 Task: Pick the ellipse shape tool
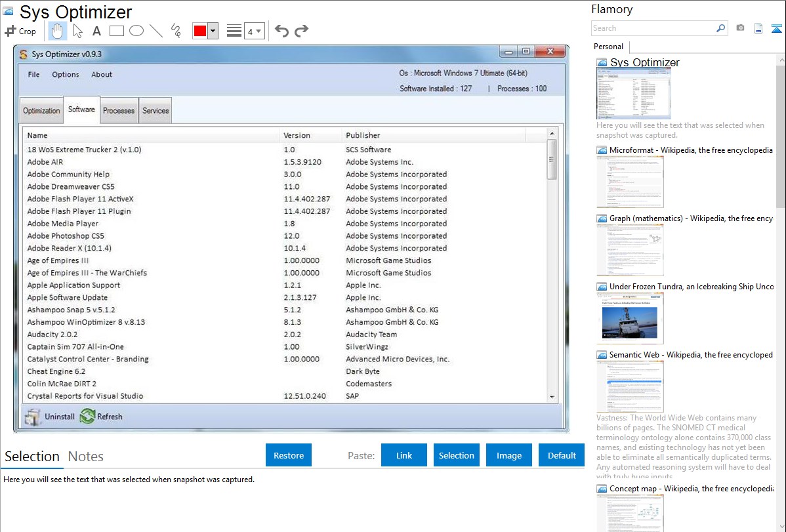click(136, 31)
